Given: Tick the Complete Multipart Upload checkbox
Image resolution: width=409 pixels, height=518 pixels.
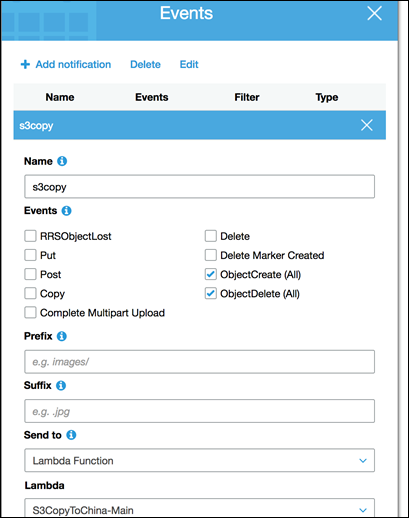Looking at the screenshot, I should point(30,313).
